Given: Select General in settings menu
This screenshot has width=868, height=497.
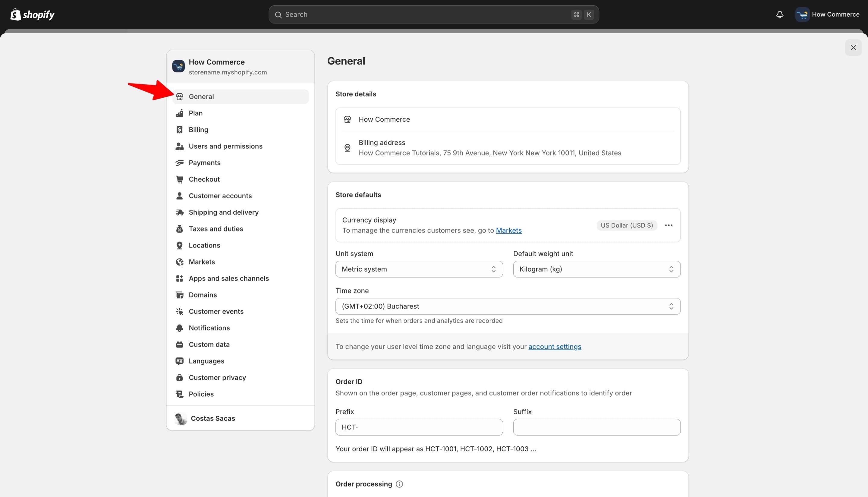Looking at the screenshot, I should 240,97.
